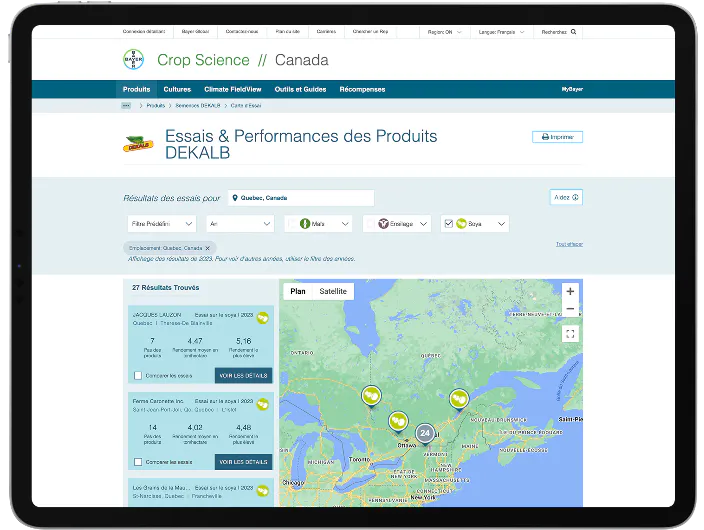Check compare box on Jacques Lauzon trial
The image size is (704, 530).
point(138,375)
